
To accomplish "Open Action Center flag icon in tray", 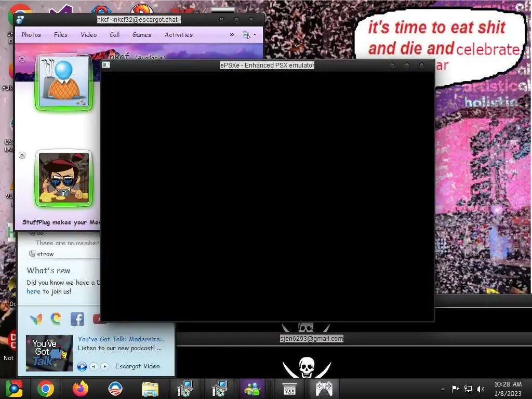I will (455, 389).
